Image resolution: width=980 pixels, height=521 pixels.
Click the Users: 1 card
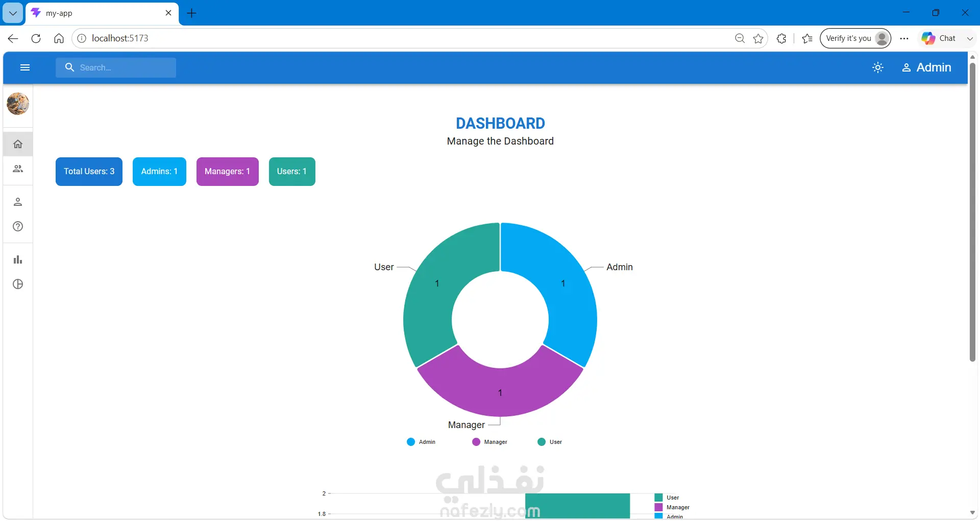click(x=292, y=172)
